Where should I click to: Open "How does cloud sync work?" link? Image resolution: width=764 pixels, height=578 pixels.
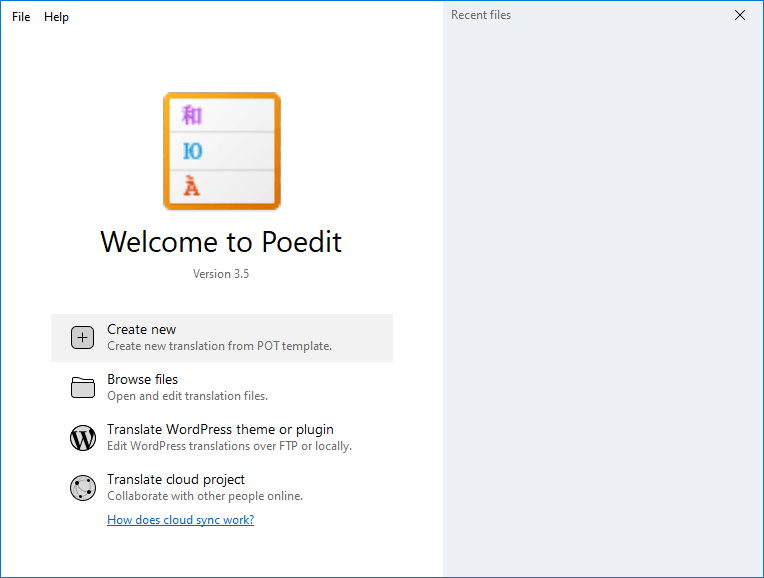[180, 520]
